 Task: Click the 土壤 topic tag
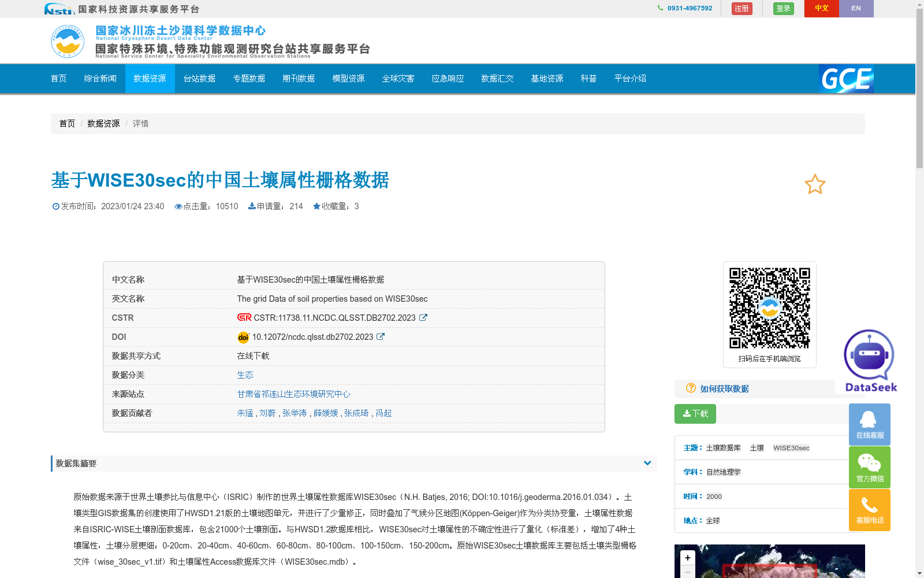757,448
